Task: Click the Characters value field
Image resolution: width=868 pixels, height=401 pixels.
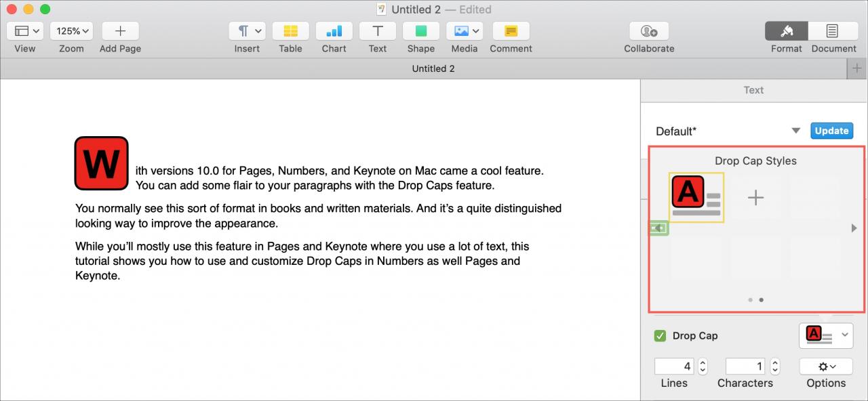Action: coord(745,366)
